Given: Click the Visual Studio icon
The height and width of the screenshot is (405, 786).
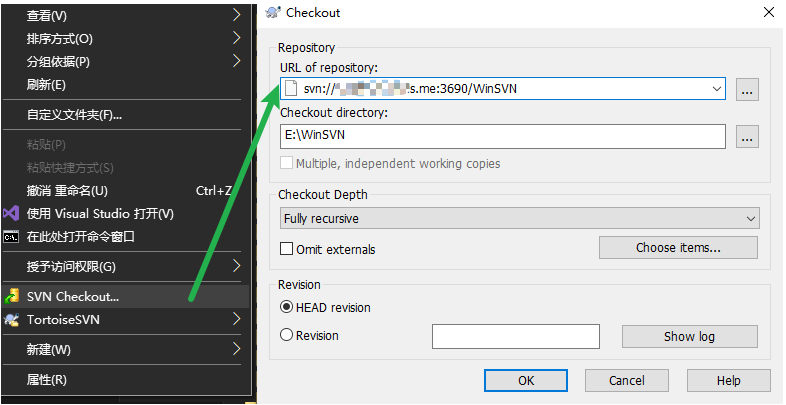Looking at the screenshot, I should click(11, 213).
